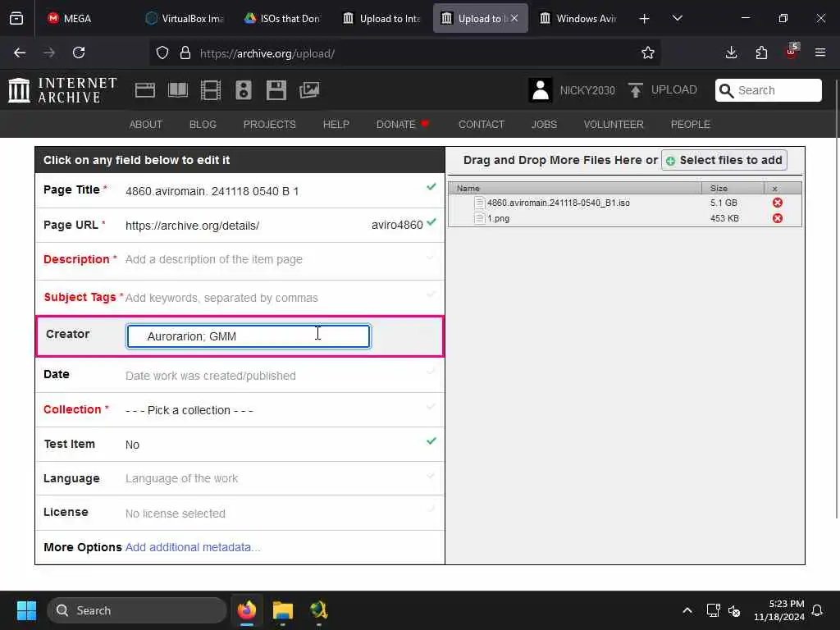Screen dimensions: 840x630
Task: Open the Software floppy disk icon
Action: tap(276, 90)
